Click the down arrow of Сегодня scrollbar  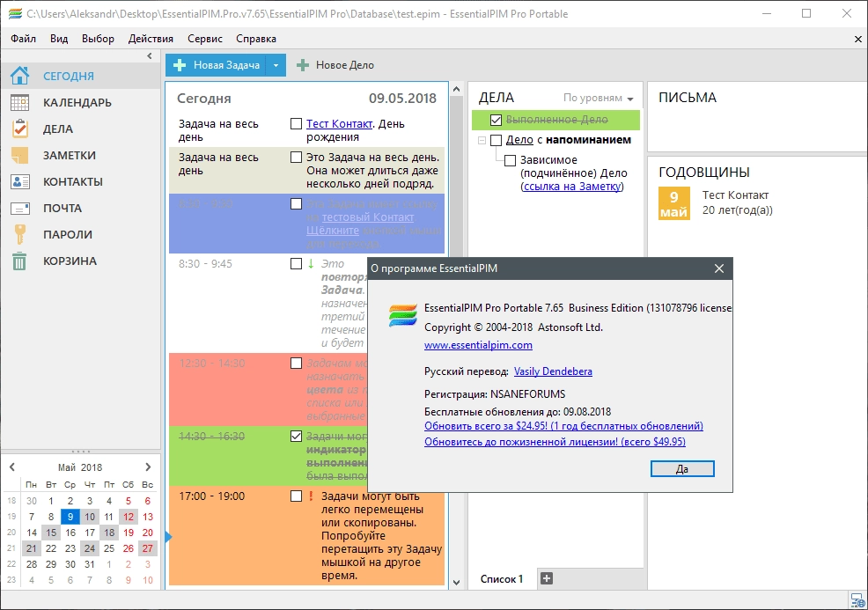point(456,583)
